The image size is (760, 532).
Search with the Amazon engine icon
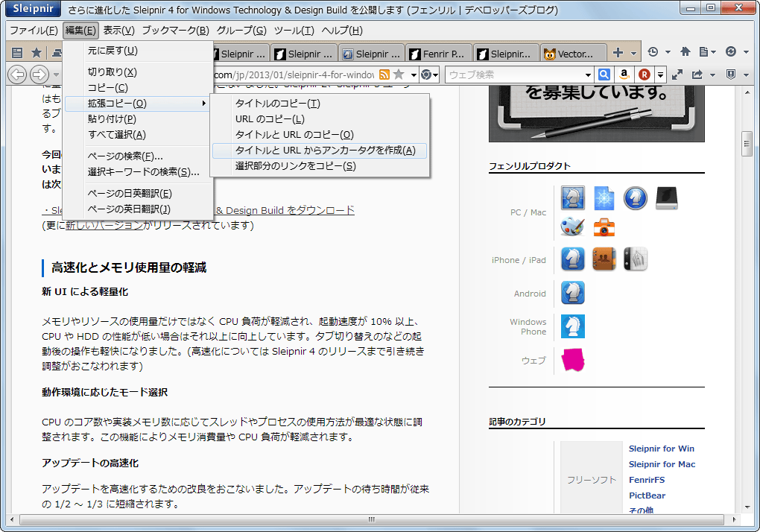(624, 75)
